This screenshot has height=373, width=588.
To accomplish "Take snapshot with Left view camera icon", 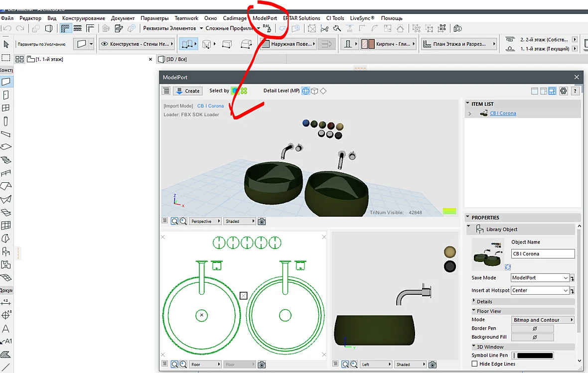I will coord(433,365).
